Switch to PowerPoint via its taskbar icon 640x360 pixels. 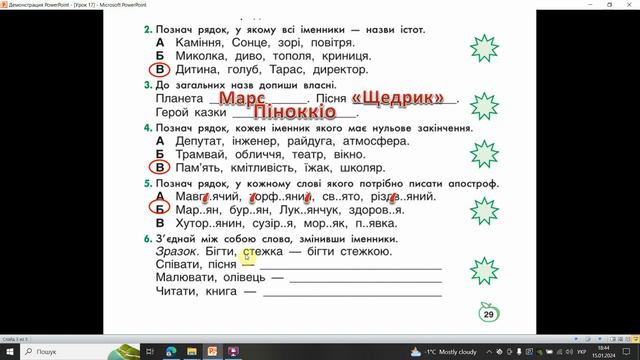(x=212, y=351)
